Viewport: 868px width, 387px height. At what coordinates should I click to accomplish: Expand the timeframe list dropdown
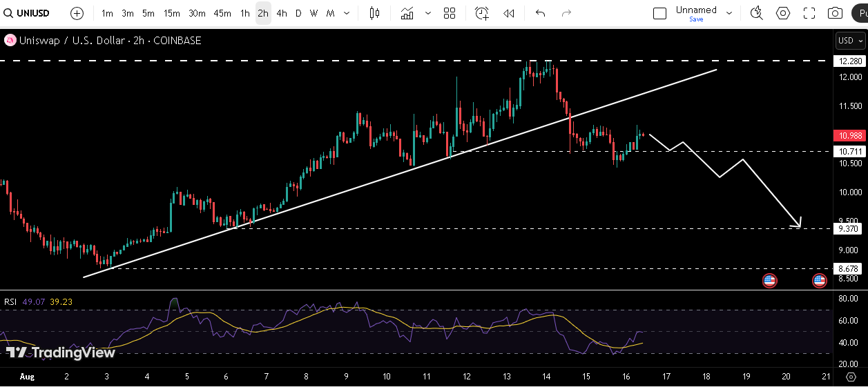pyautogui.click(x=347, y=13)
